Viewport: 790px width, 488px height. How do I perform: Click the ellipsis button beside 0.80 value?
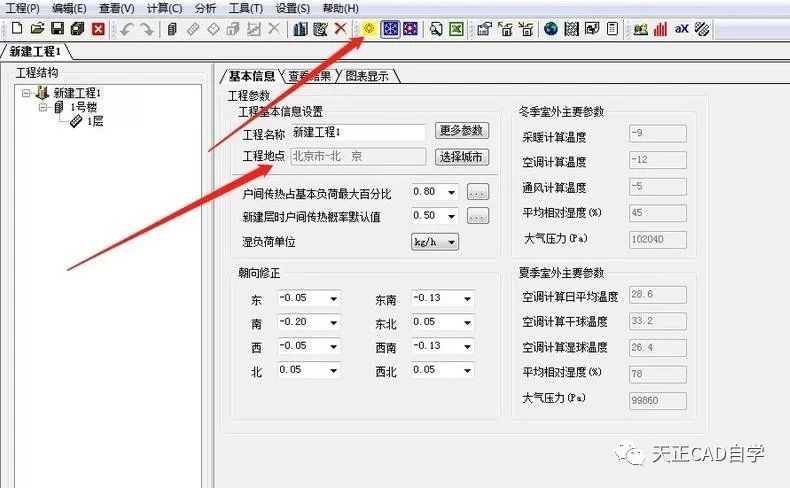[478, 192]
